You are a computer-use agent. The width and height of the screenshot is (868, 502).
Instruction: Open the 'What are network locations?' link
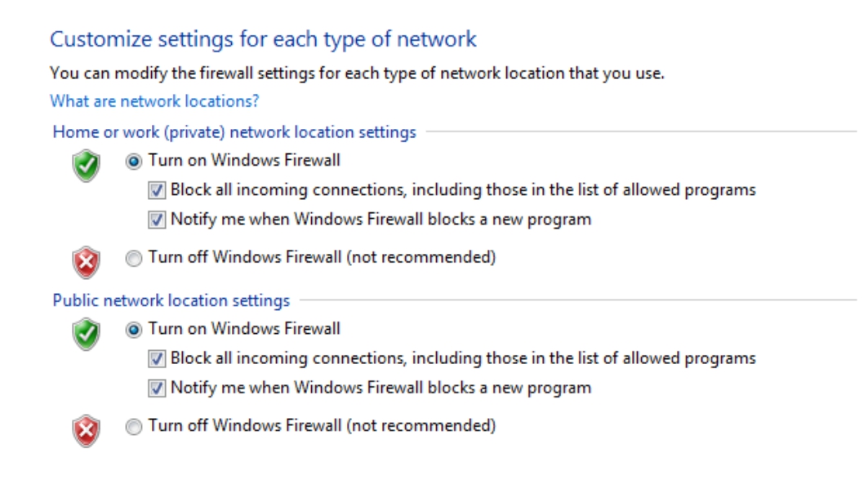(x=154, y=101)
